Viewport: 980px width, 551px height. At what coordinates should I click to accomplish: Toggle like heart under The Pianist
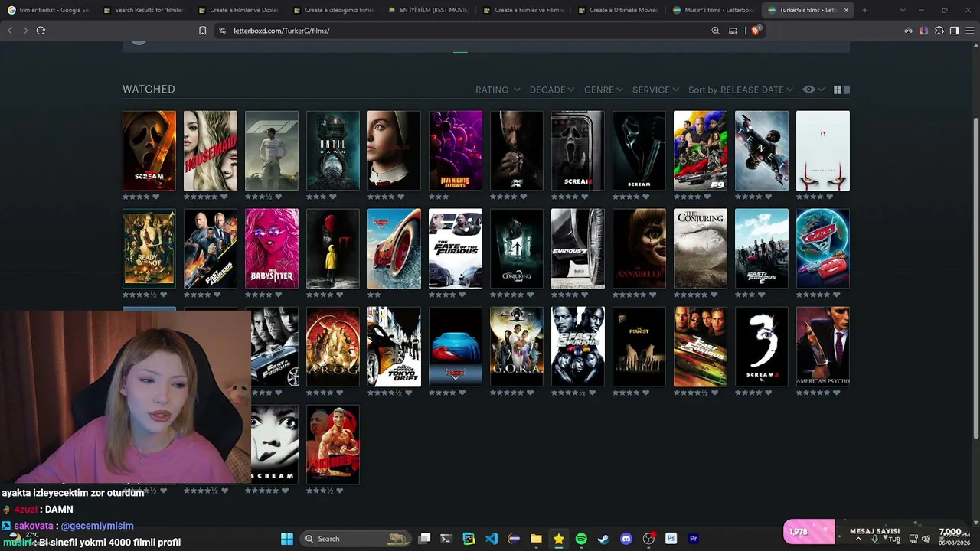[x=646, y=393]
